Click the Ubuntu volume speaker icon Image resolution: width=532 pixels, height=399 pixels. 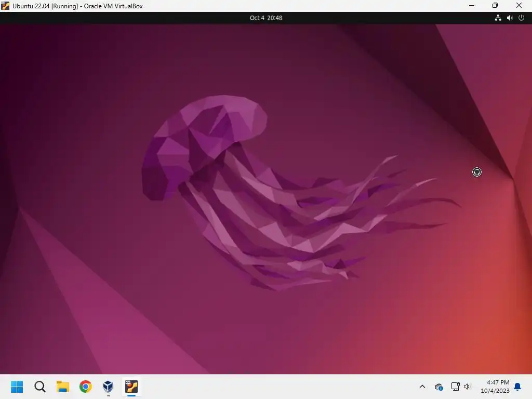pos(510,18)
